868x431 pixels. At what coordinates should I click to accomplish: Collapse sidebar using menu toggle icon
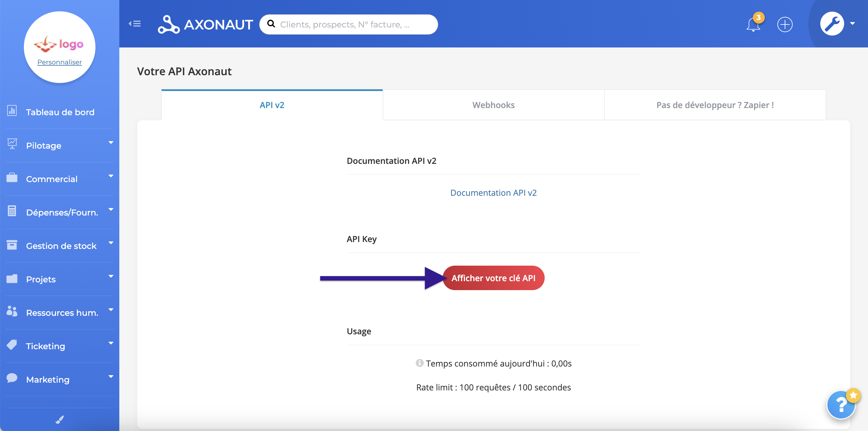pyautogui.click(x=135, y=24)
